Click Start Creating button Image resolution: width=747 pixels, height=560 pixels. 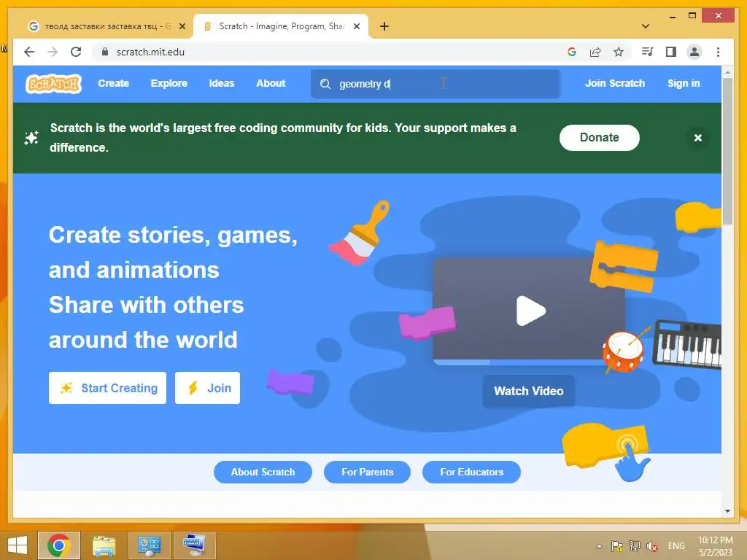107,388
